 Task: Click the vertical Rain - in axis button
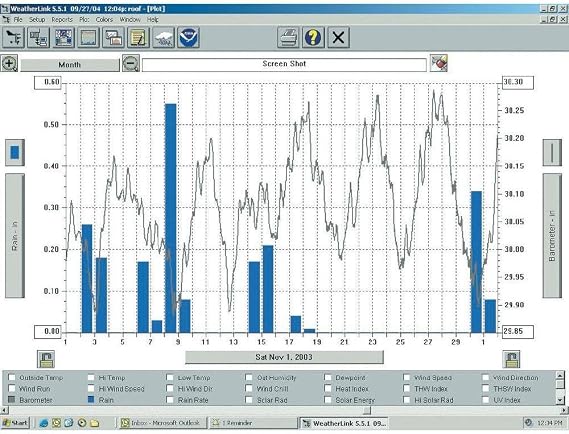click(15, 236)
